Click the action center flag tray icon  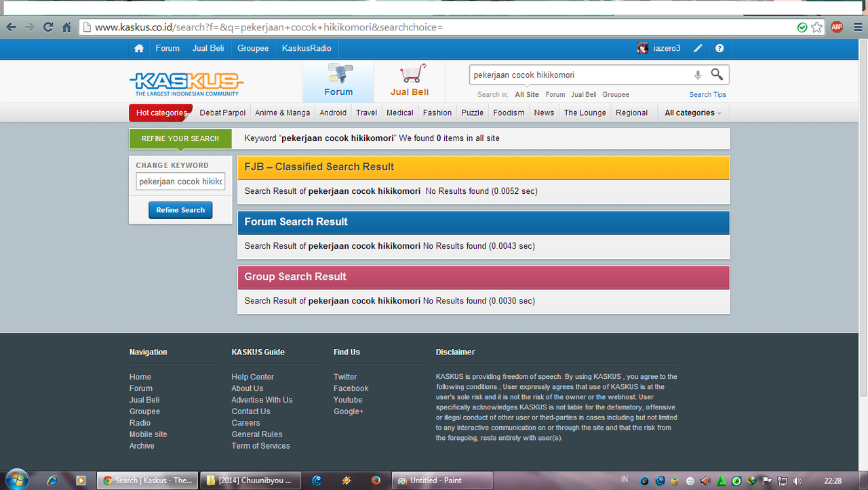tap(767, 481)
